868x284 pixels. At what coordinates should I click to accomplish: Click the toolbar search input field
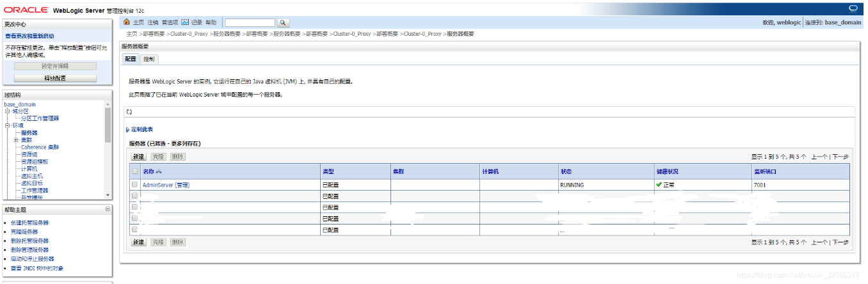(x=250, y=22)
